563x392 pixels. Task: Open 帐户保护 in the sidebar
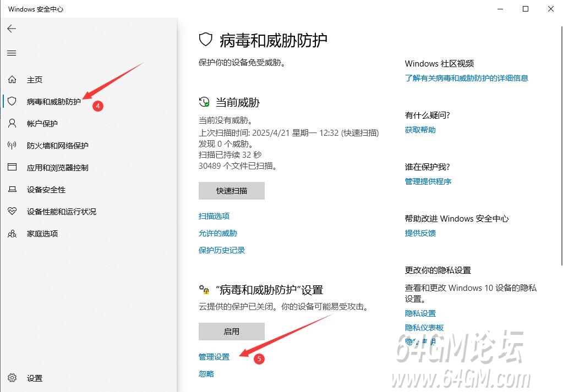pyautogui.click(x=42, y=124)
